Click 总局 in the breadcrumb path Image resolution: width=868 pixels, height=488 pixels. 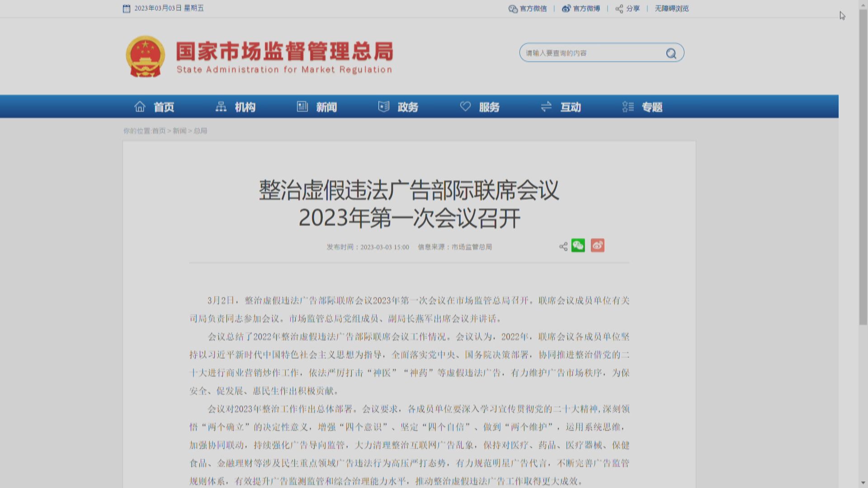(200, 131)
